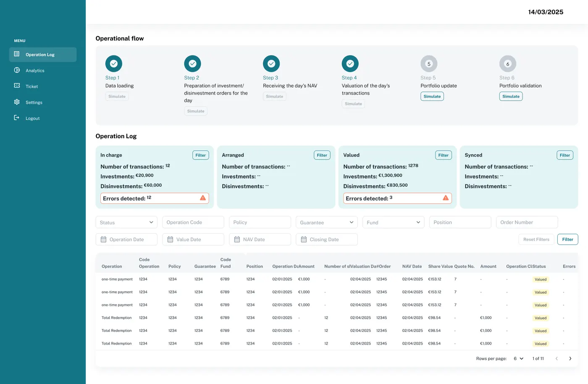Viewport: 588px width, 384px height.
Task: Select Operation Log menu item label
Action: click(x=40, y=55)
